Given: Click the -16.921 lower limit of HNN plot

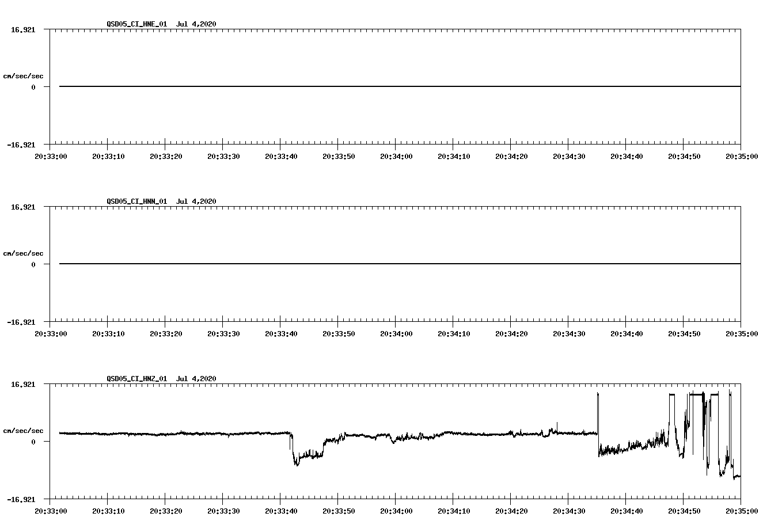Looking at the screenshot, I should pos(21,322).
